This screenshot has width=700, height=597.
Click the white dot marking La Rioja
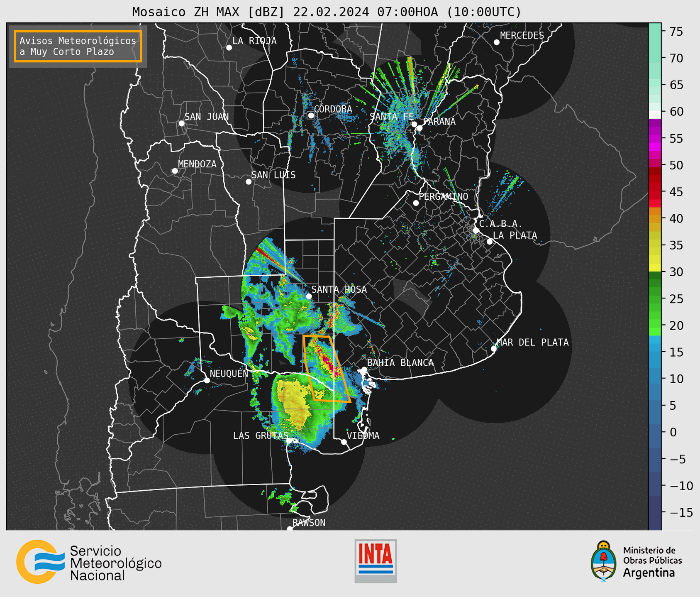point(229,48)
